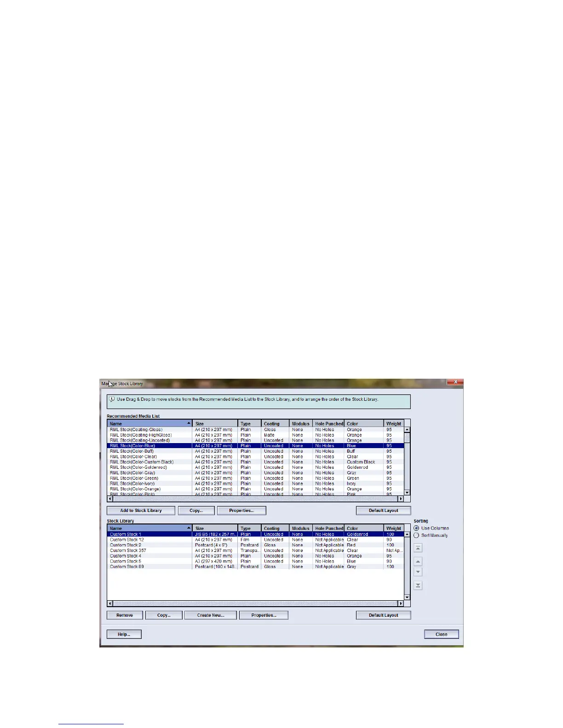Open Properties for the Stock Library stock
The height and width of the screenshot is (728, 563).
[x=264, y=615]
